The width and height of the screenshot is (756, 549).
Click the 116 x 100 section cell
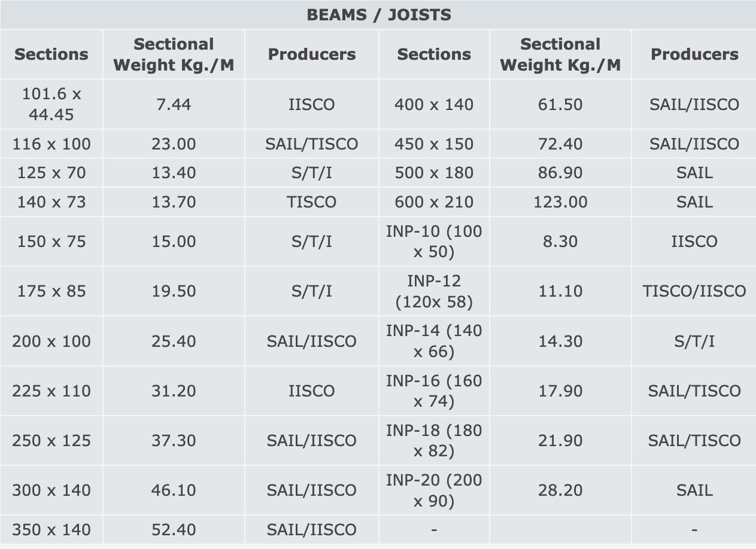pos(51,144)
